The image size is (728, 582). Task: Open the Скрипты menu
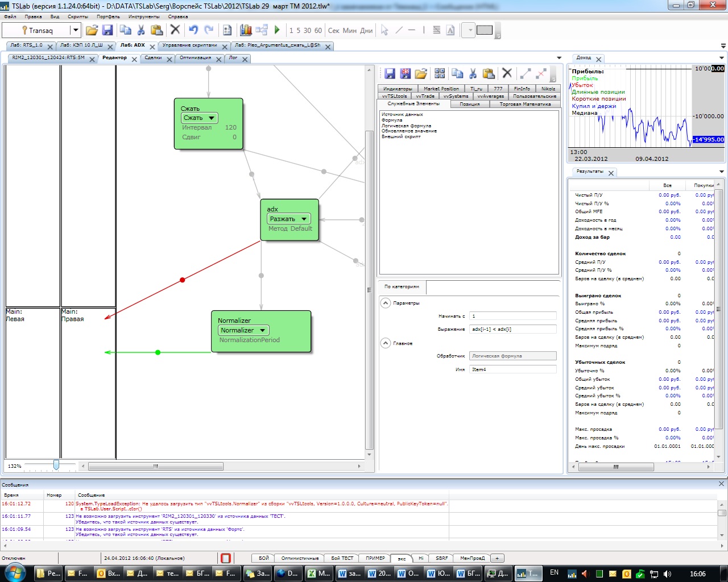pos(78,16)
